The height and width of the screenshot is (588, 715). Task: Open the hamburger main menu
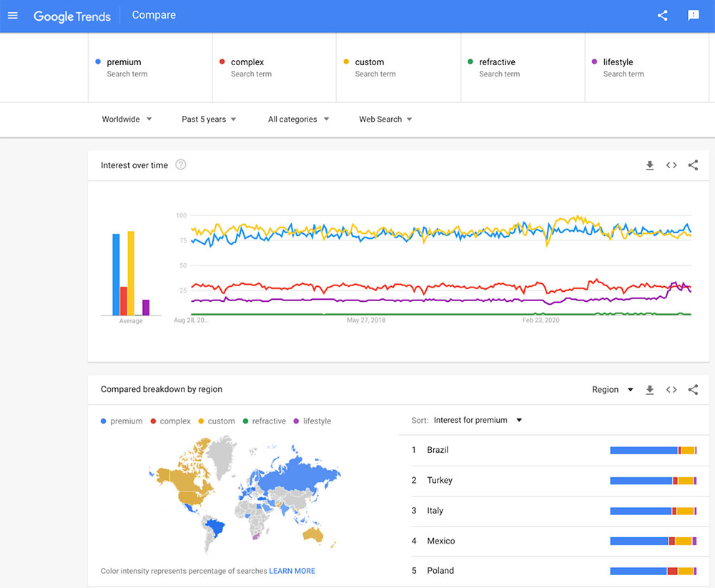click(13, 16)
